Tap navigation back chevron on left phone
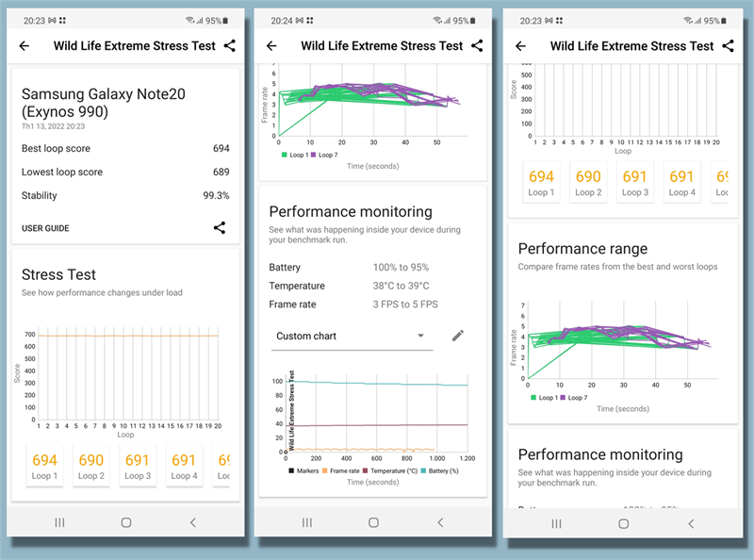The image size is (754, 560). tap(193, 522)
